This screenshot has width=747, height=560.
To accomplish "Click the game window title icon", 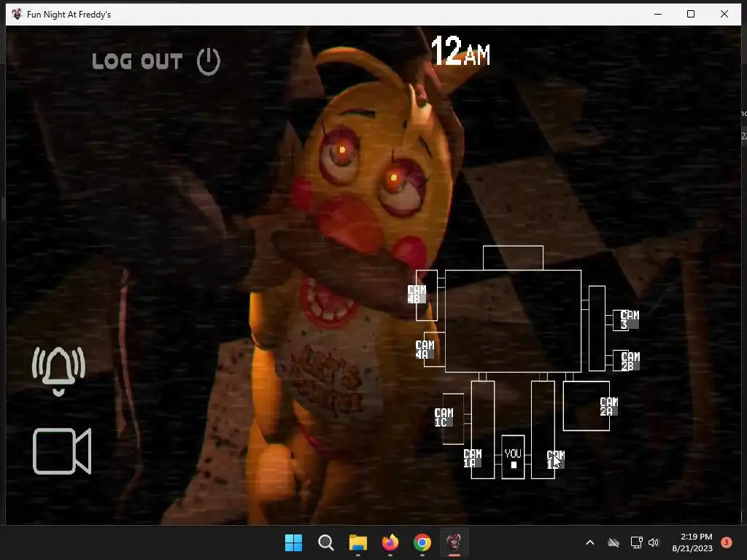I will coord(17,15).
